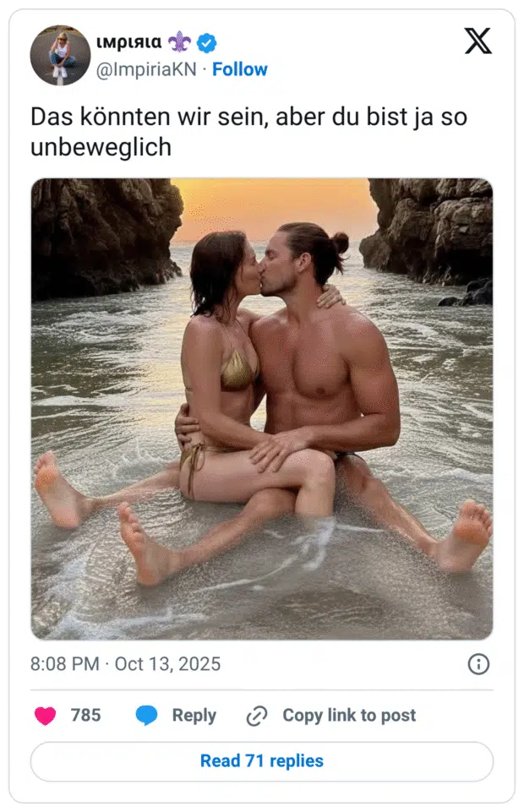
Task: Click the Oct 13, 2025 date
Action: click(x=167, y=664)
